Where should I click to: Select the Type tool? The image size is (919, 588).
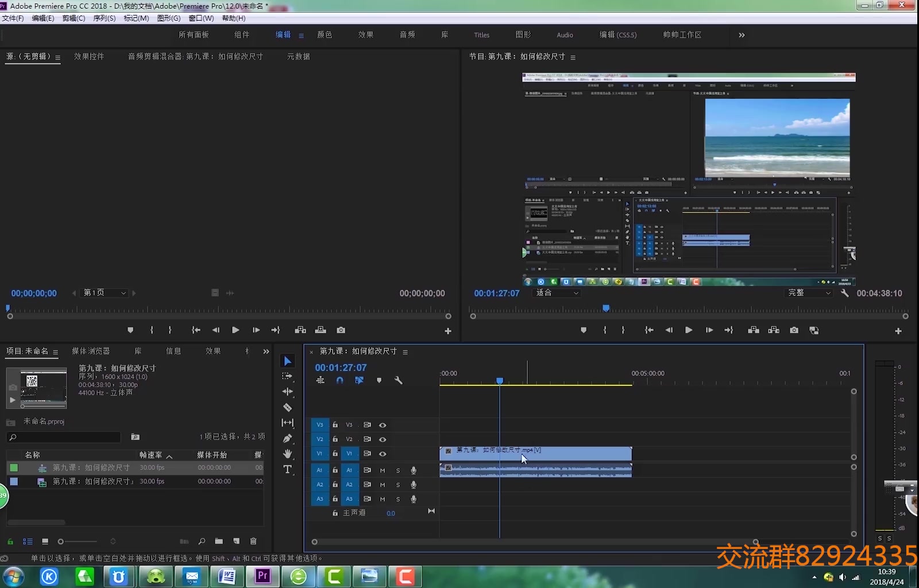tap(288, 470)
